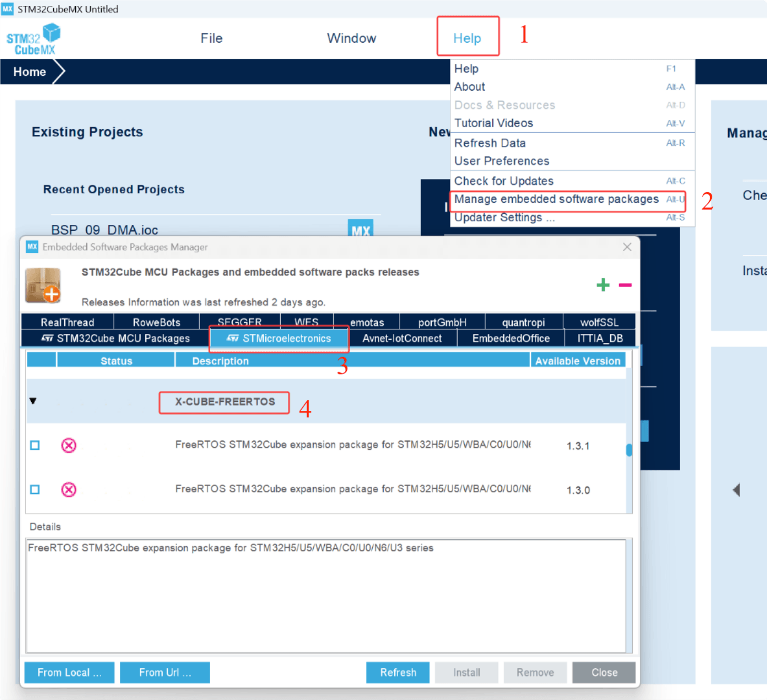
Task: Click the left-pointing arrow on the right panel
Action: coord(736,490)
